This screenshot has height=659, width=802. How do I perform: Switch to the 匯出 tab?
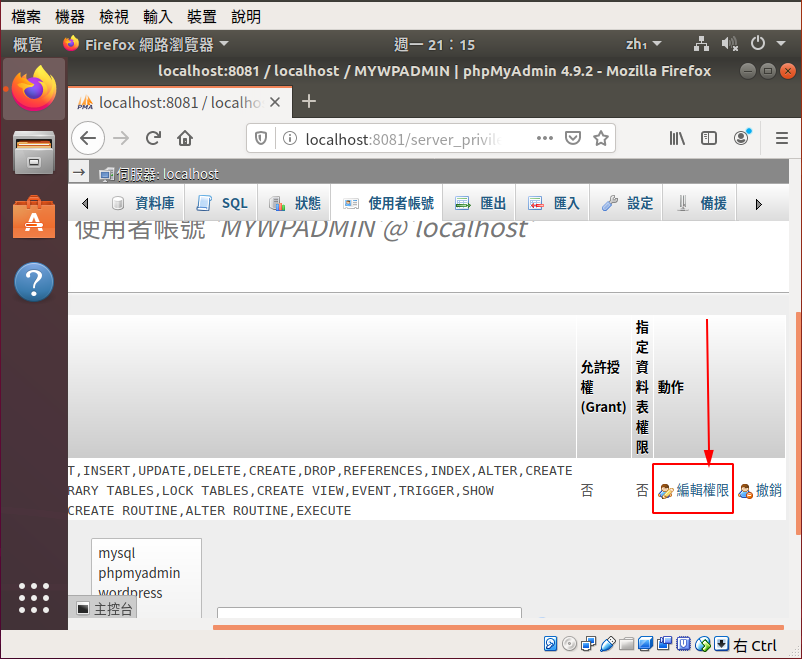click(x=480, y=203)
